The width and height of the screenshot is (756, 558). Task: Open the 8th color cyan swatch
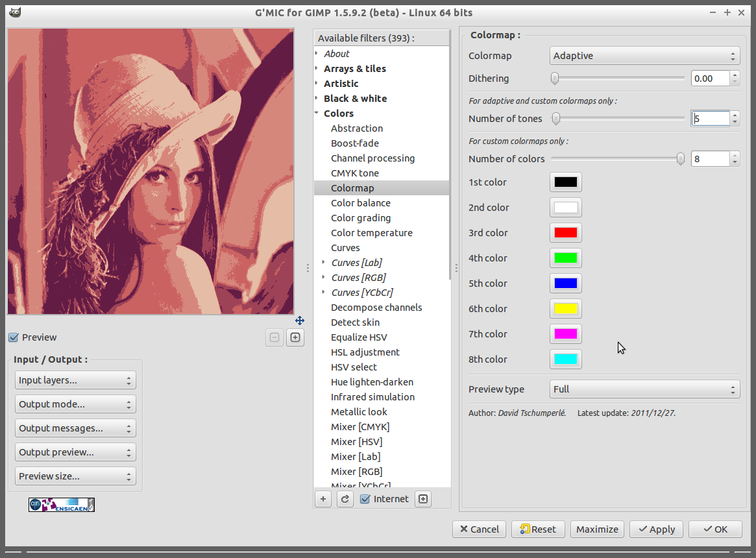[x=566, y=359]
